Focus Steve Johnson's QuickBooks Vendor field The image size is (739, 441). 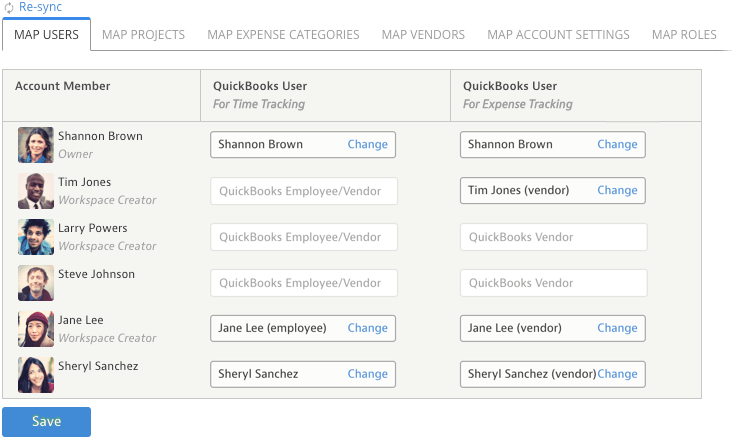coord(554,283)
